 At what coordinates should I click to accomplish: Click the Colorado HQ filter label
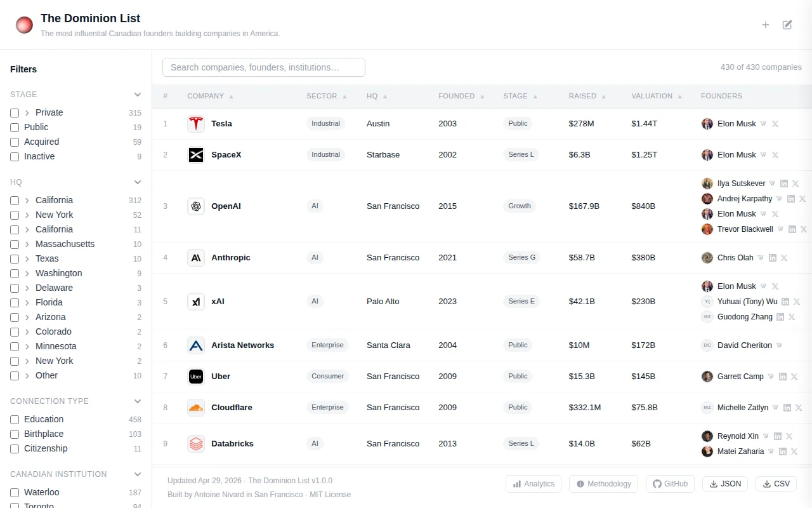click(x=53, y=332)
